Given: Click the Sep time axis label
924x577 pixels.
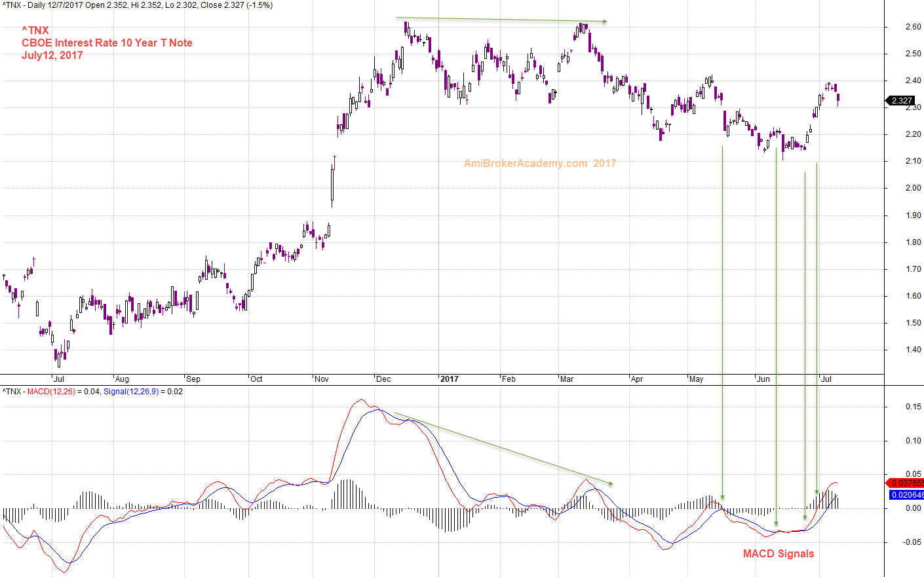Looking at the screenshot, I should tap(193, 379).
